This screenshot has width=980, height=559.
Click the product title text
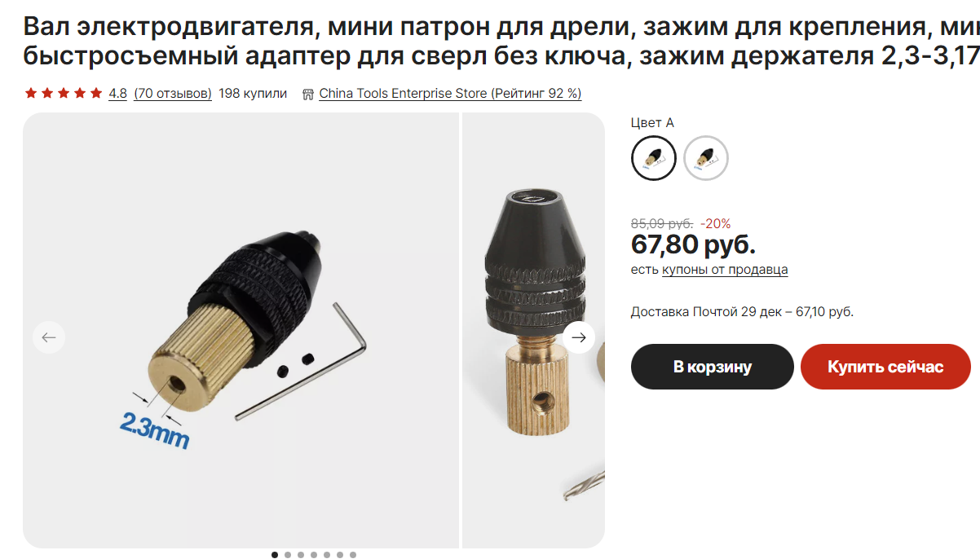(501, 42)
